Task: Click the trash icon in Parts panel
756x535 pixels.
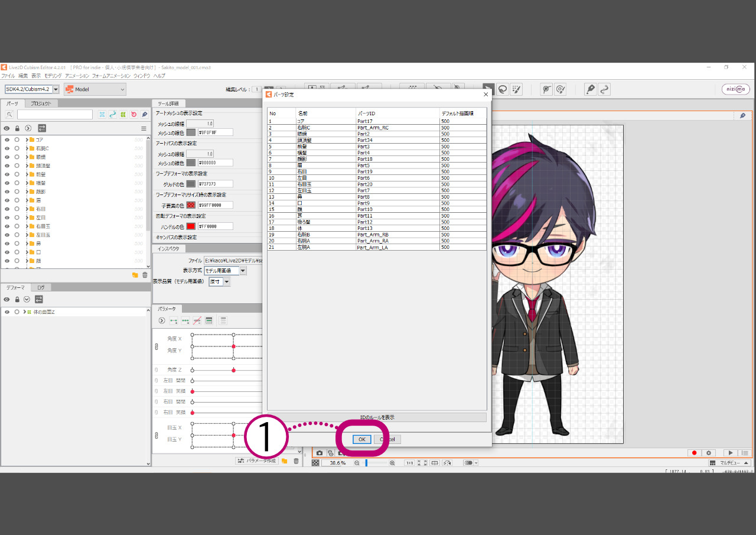Action: (145, 275)
